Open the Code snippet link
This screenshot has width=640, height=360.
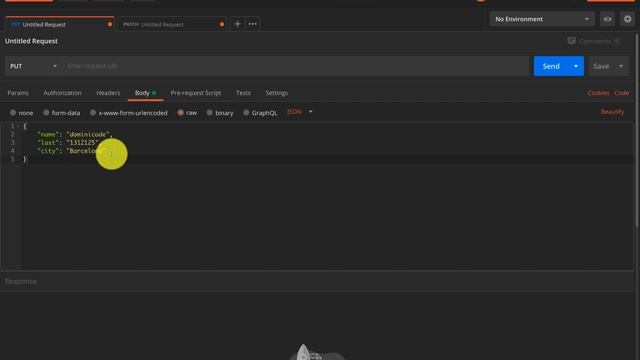point(622,93)
